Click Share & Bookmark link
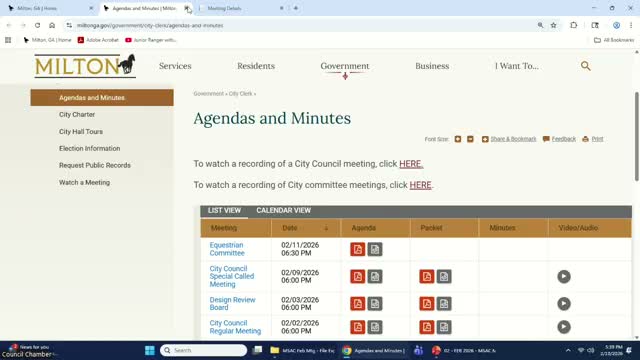The image size is (640, 360). (513, 139)
